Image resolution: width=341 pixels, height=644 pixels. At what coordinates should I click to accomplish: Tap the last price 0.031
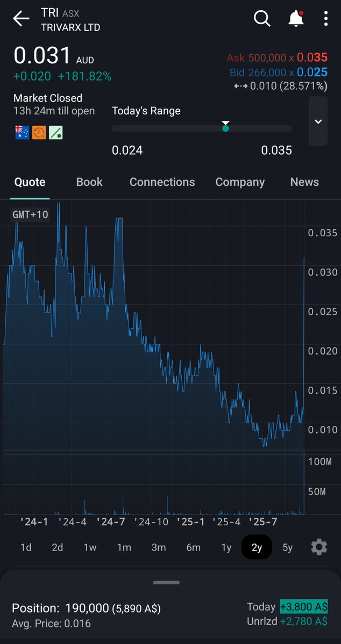coord(42,55)
